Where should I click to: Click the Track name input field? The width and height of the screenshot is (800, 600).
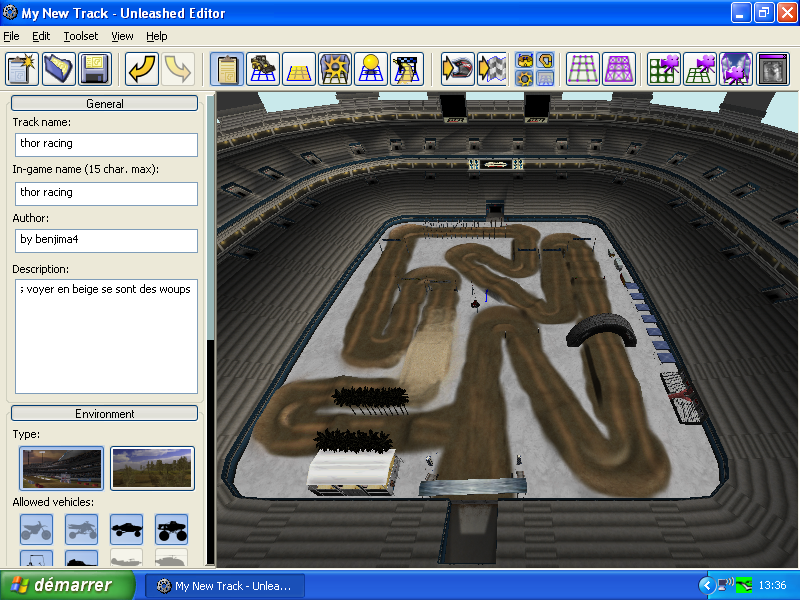[105, 144]
